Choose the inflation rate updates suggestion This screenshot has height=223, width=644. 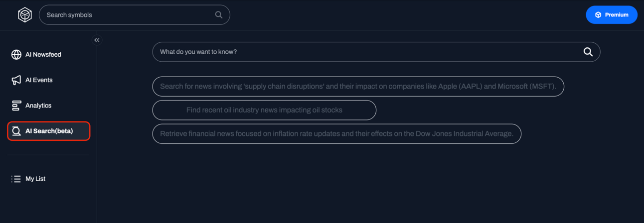coord(337,134)
